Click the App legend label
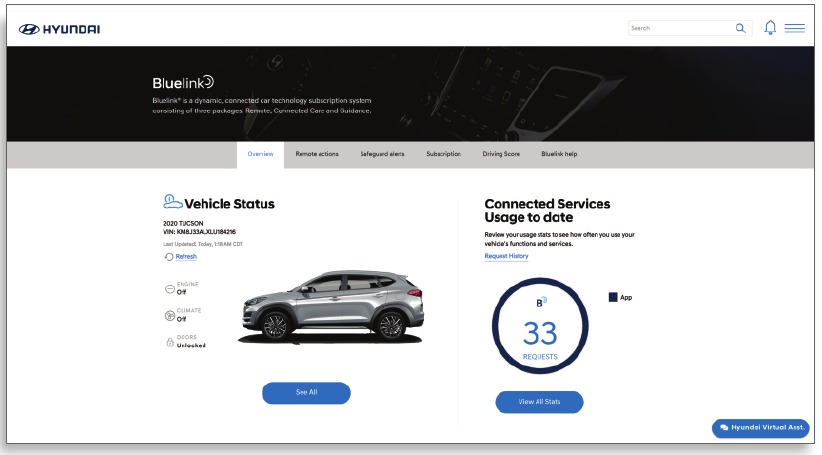 [x=626, y=298]
